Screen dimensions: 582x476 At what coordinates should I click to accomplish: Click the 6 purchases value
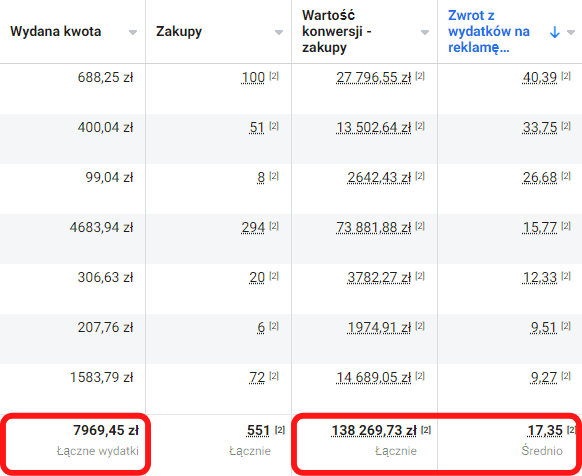(x=261, y=327)
